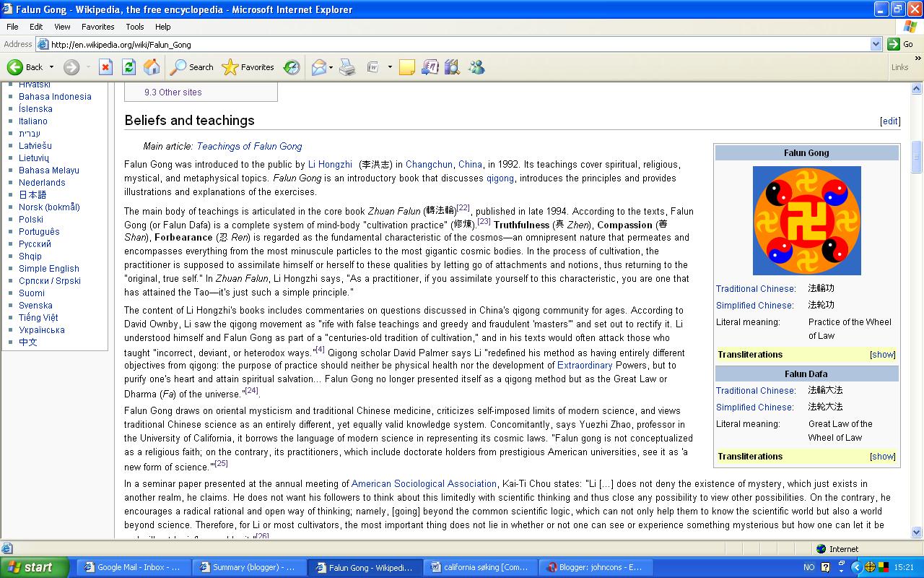This screenshot has width=924, height=578.
Task: Open the language bar options dropdown
Action: point(842,571)
